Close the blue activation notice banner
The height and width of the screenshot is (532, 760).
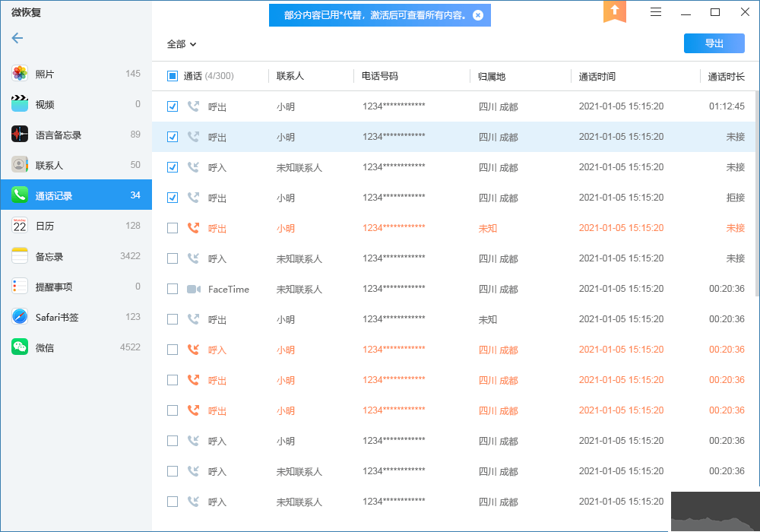tap(478, 15)
